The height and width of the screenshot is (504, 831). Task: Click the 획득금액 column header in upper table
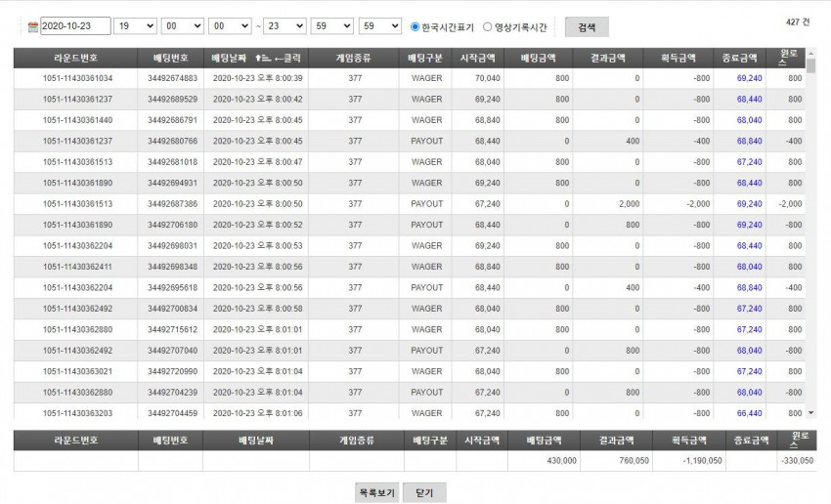(678, 58)
